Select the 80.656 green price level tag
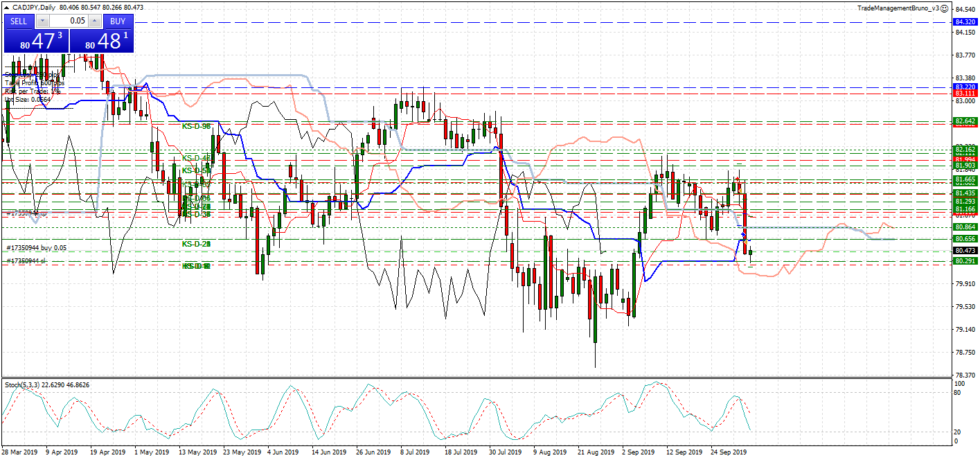The width and height of the screenshot is (980, 460). tap(965, 239)
